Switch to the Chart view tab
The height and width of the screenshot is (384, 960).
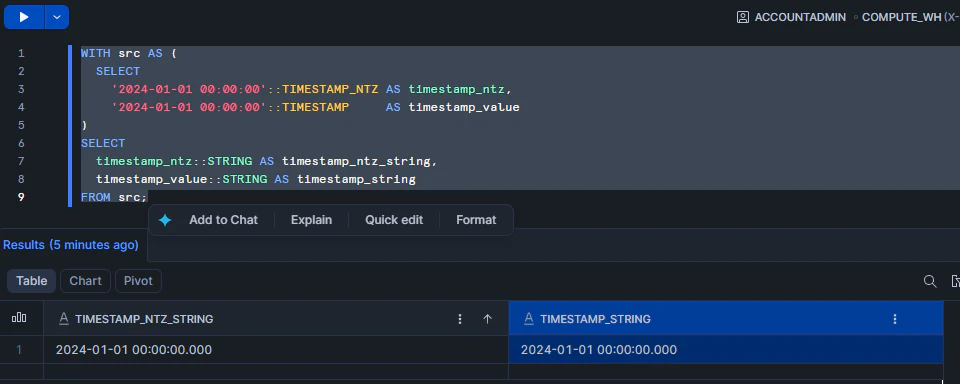point(85,280)
